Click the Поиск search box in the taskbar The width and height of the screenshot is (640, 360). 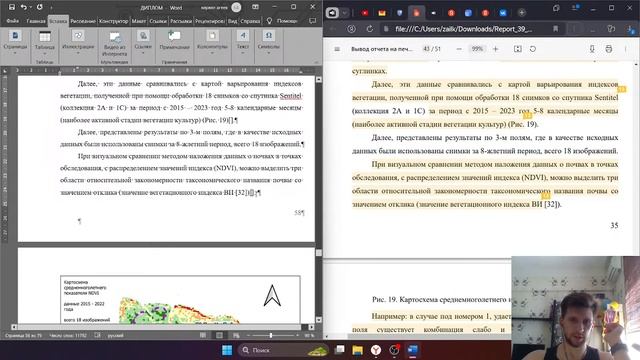point(283,350)
